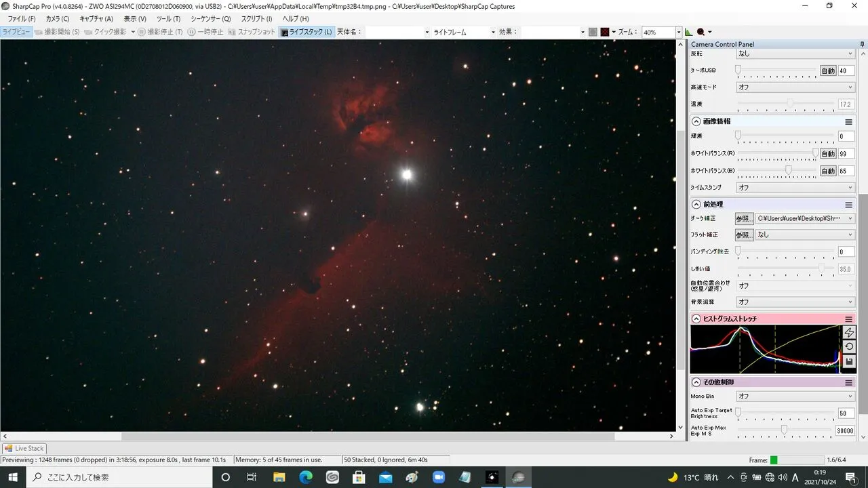Click the スナップショット button
868x488 pixels.
click(x=252, y=32)
